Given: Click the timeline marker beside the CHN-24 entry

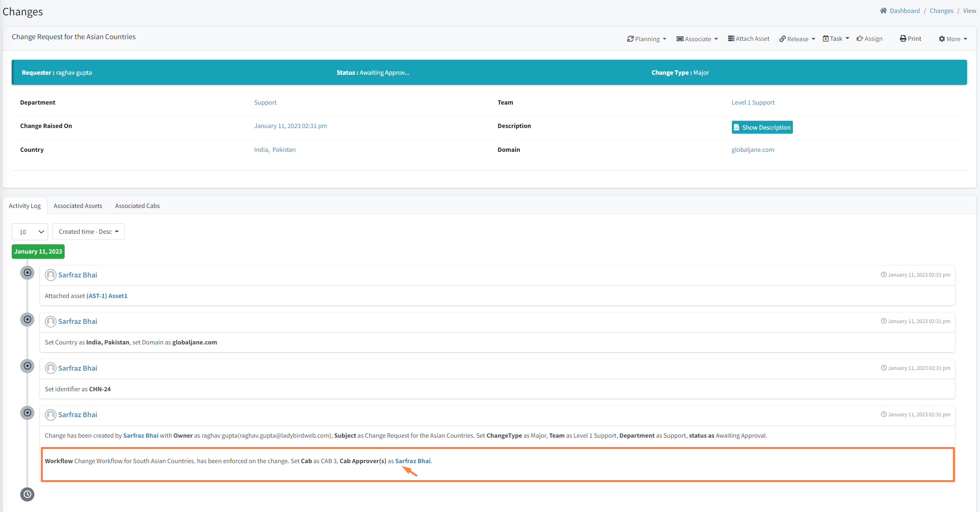Looking at the screenshot, I should (27, 366).
